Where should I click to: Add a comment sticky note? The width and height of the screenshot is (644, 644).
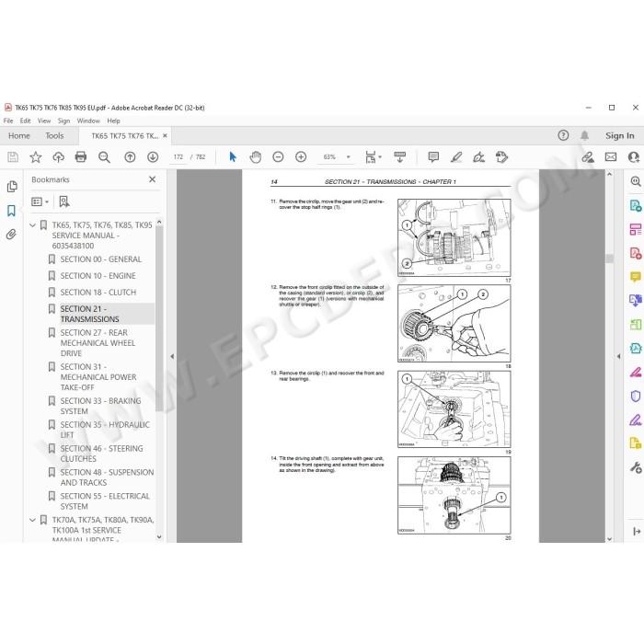[433, 157]
